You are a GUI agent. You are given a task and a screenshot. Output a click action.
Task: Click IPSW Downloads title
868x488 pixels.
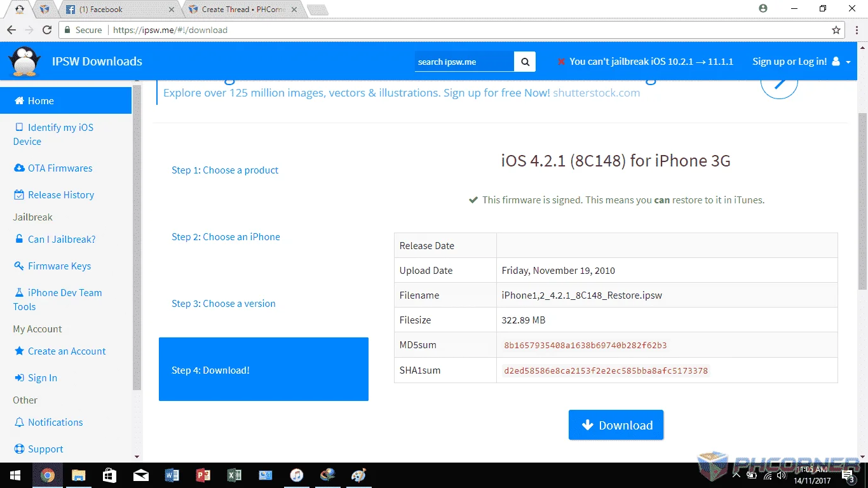coord(97,62)
